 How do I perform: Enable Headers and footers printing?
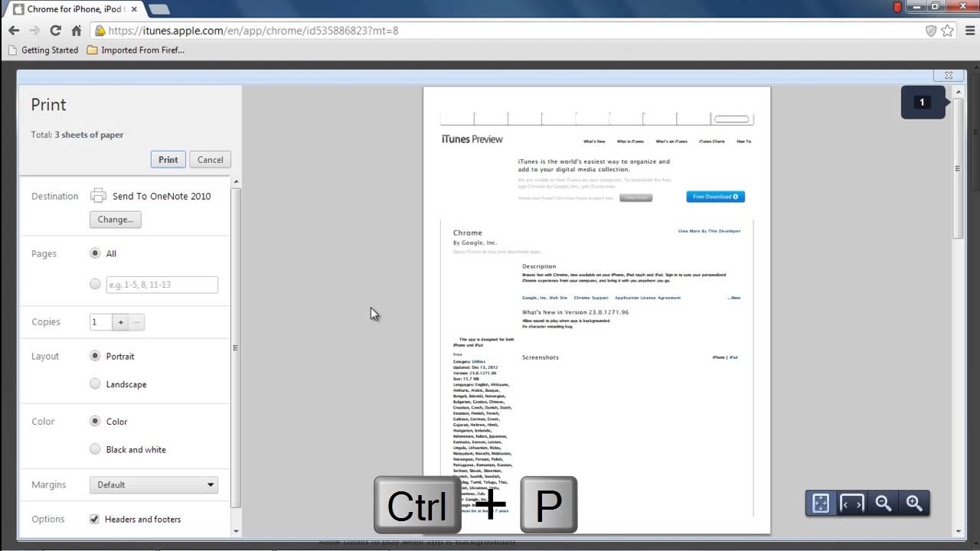94,519
